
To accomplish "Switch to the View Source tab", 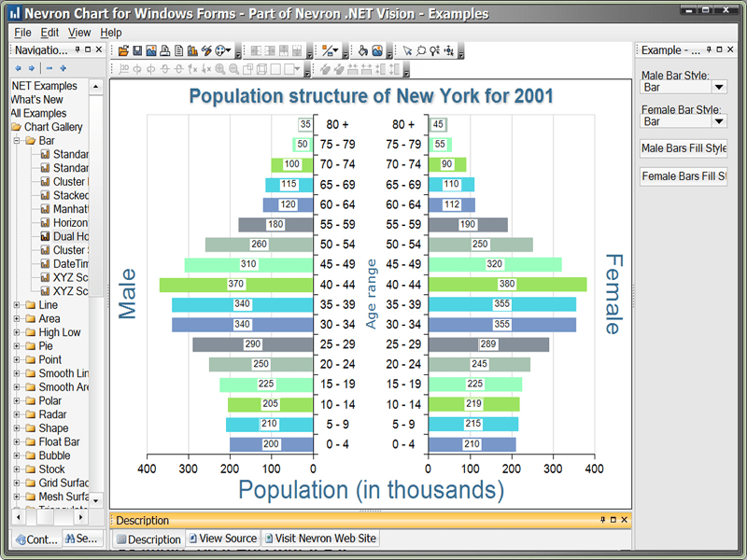I will [222, 539].
